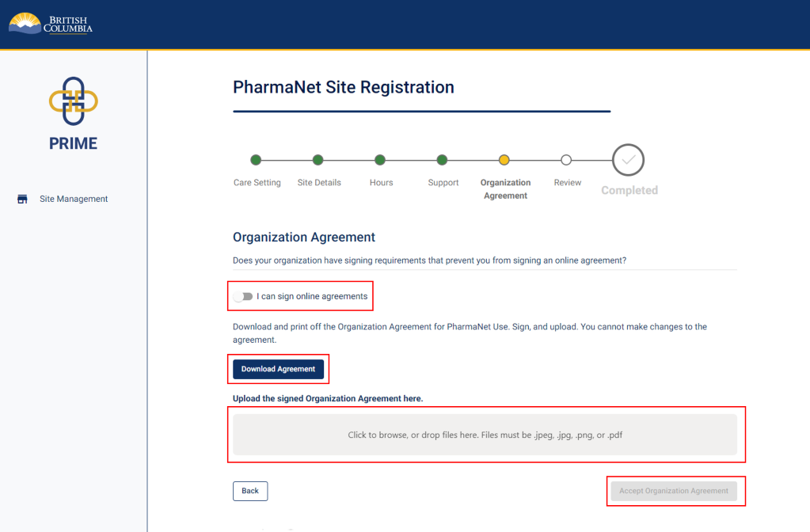Select the Review step indicator
Screen dimensions: 810x532
567,159
